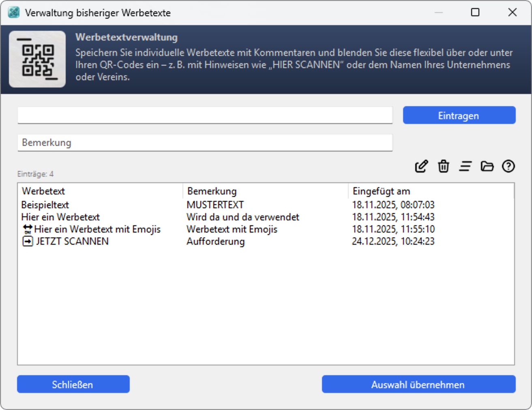Image resolution: width=532 pixels, height=410 pixels.
Task: Select the Beispieltext row
Action: 45,205
